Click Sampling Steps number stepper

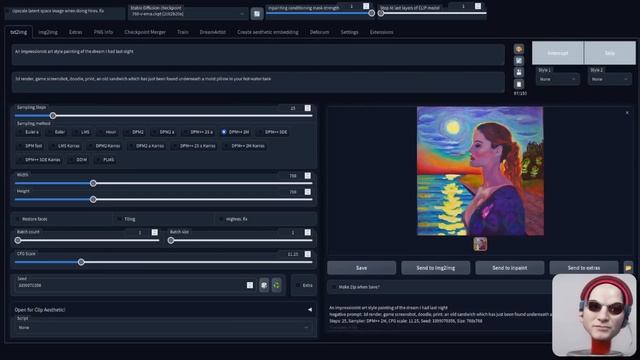(308, 108)
